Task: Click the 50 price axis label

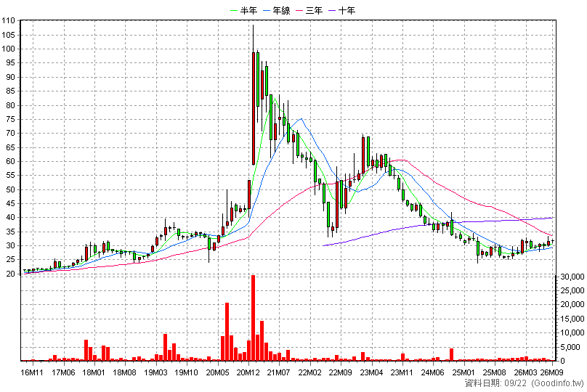Action: click(10, 189)
